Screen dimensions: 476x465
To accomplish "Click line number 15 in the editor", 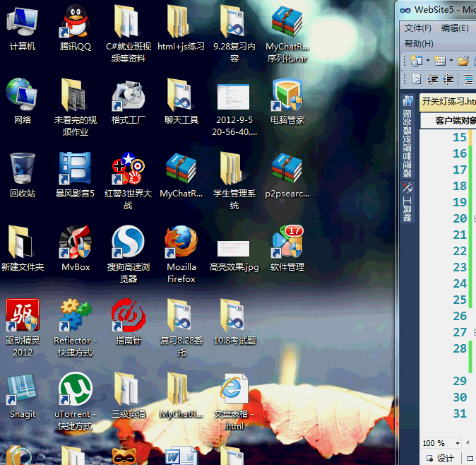I will click(460, 137).
